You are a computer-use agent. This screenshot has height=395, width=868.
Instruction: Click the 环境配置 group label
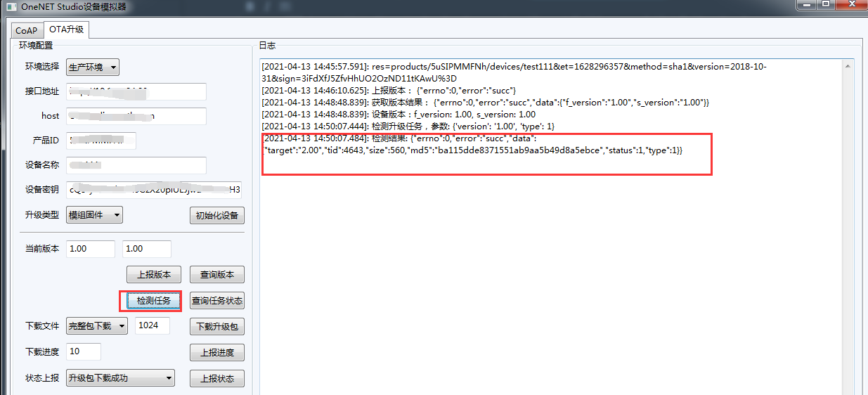click(36, 45)
